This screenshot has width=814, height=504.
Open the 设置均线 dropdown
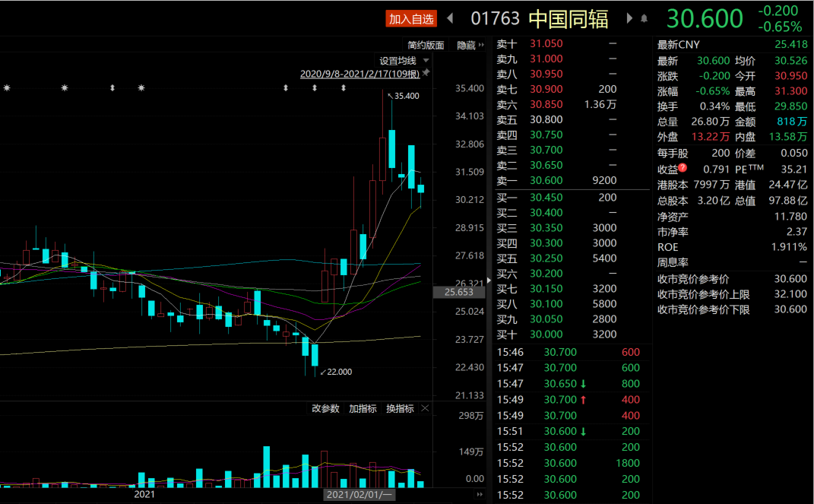tap(404, 61)
